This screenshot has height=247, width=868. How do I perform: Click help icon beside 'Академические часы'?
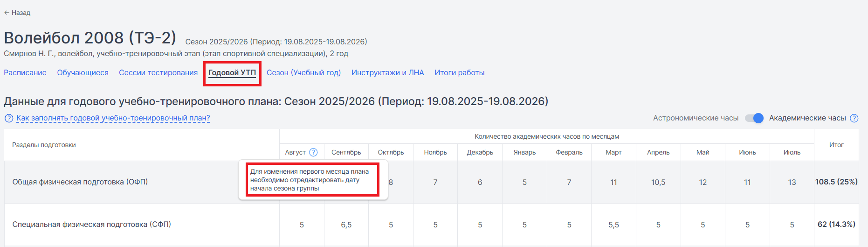[854, 118]
